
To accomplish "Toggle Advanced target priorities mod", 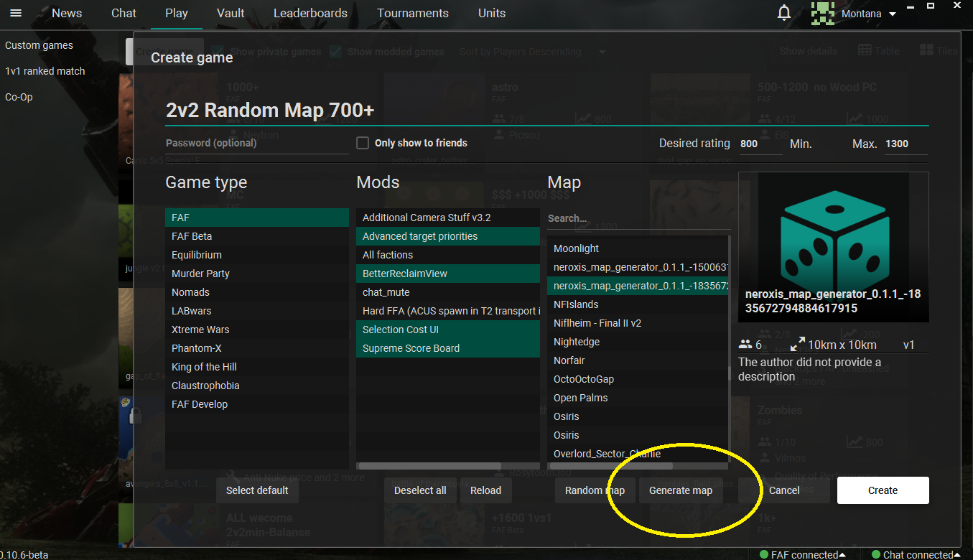I will [x=448, y=236].
